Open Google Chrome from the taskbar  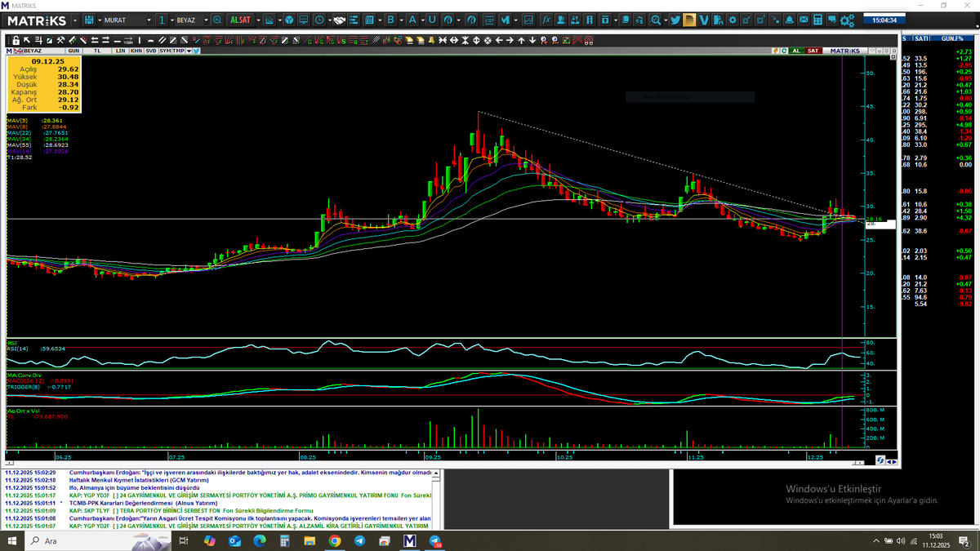(334, 540)
